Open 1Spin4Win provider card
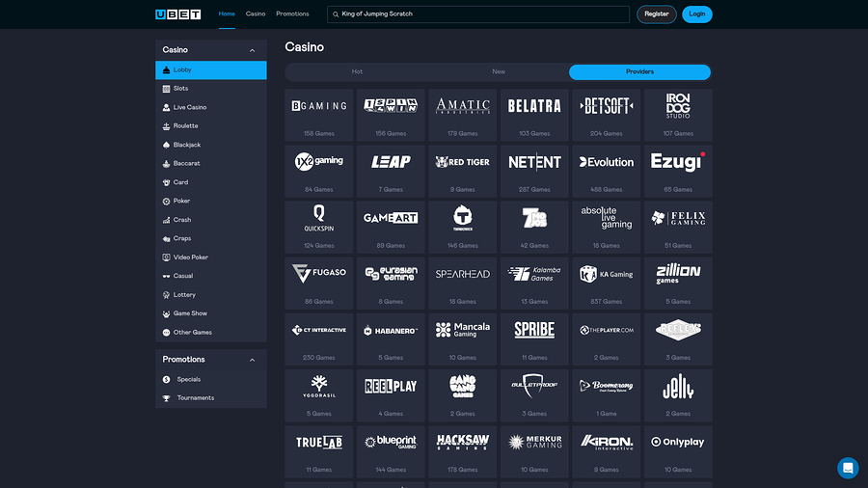The image size is (868, 488). tap(391, 115)
